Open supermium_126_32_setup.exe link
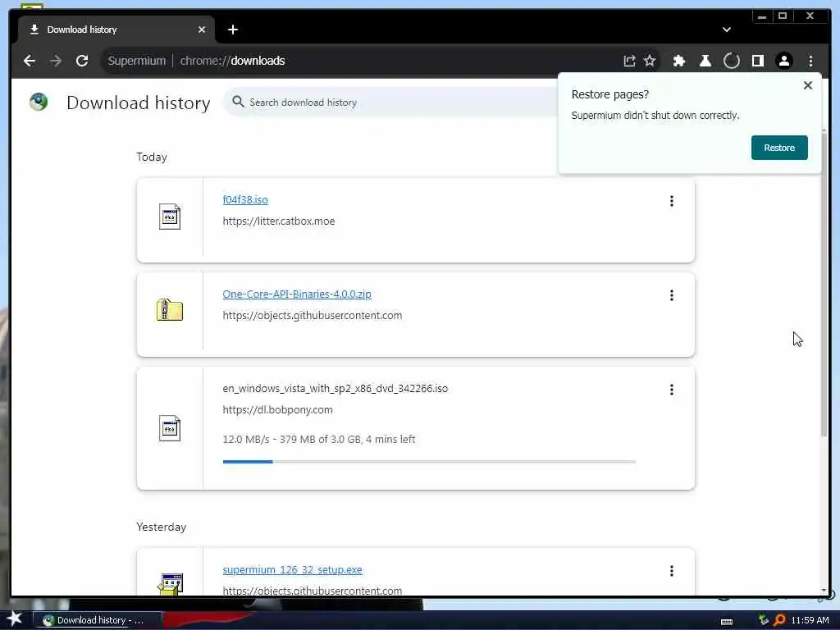Screen dimensions: 840x630 [293, 569]
